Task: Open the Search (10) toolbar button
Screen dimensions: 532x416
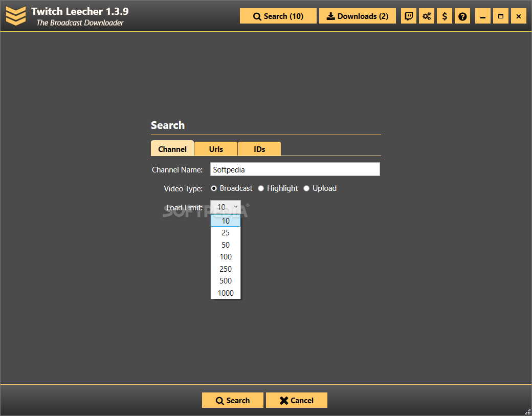Action: point(278,16)
